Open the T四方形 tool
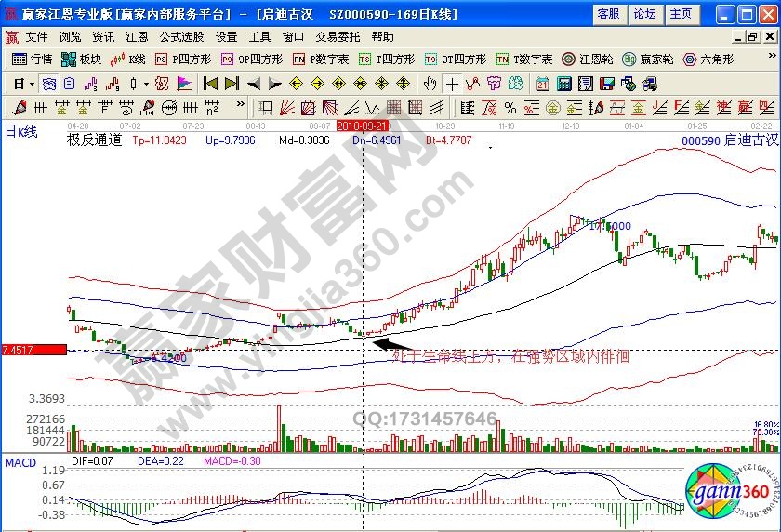This screenshot has width=781, height=532. tap(387, 60)
